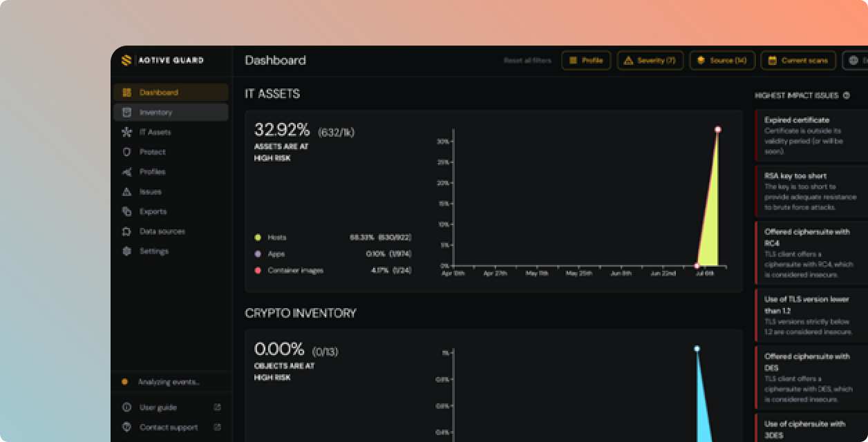Viewport: 868px width, 442px height.
Task: Open the User guide link
Action: point(171,407)
